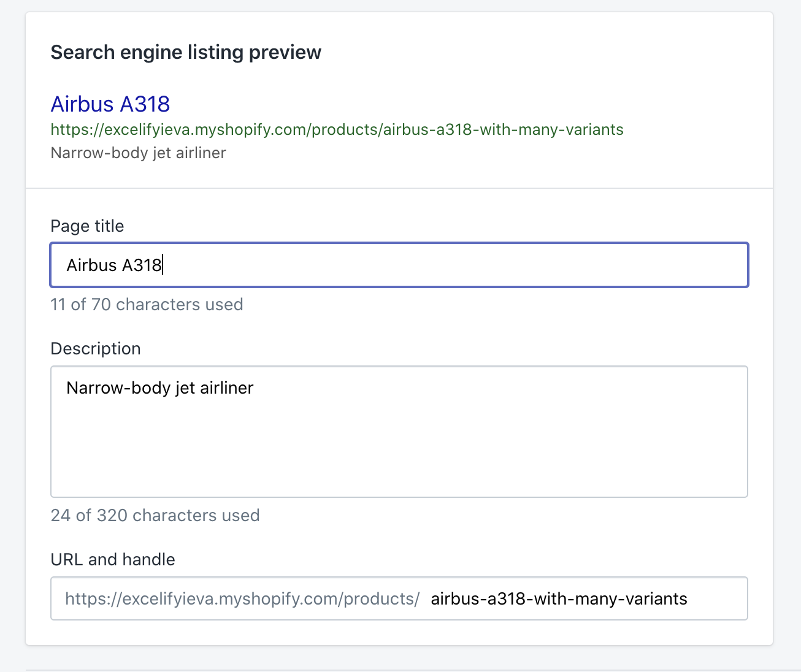
Task: Click blank lower area of Description textarea
Action: 399,454
